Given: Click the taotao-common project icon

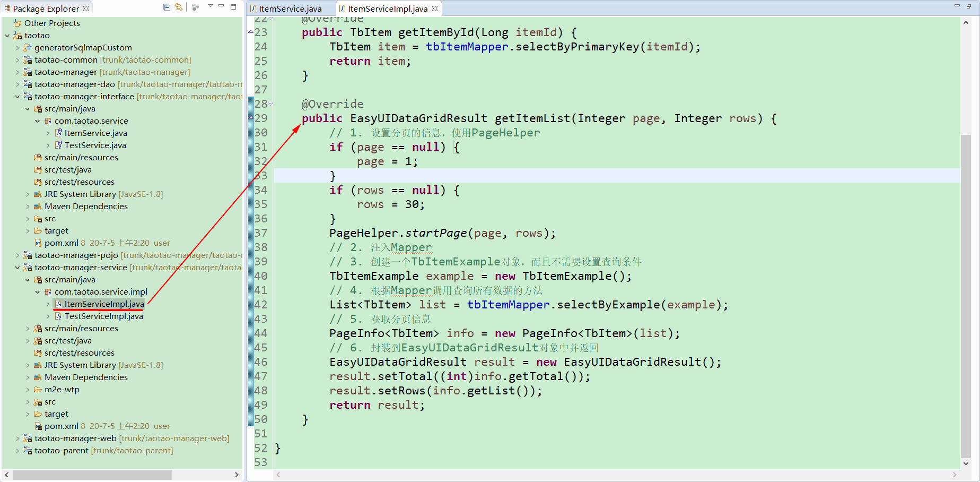Looking at the screenshot, I should point(28,59).
